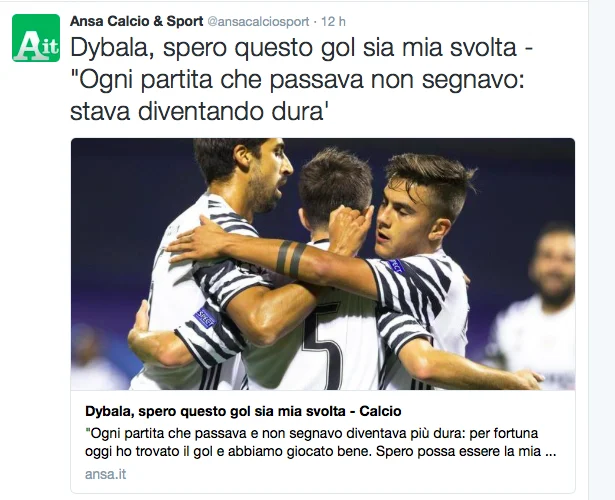The width and height of the screenshot is (615, 500).
Task: Click the 12 h tweet timestamp
Action: (333, 22)
